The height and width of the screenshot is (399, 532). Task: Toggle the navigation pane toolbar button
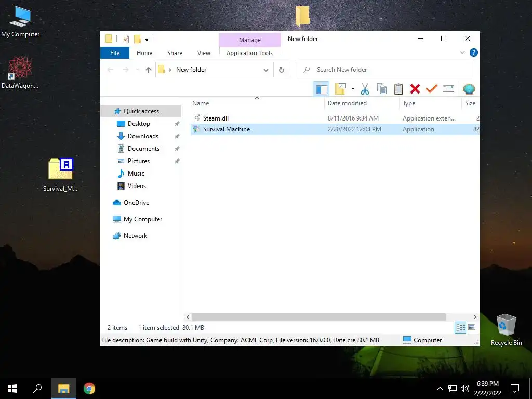coord(321,89)
